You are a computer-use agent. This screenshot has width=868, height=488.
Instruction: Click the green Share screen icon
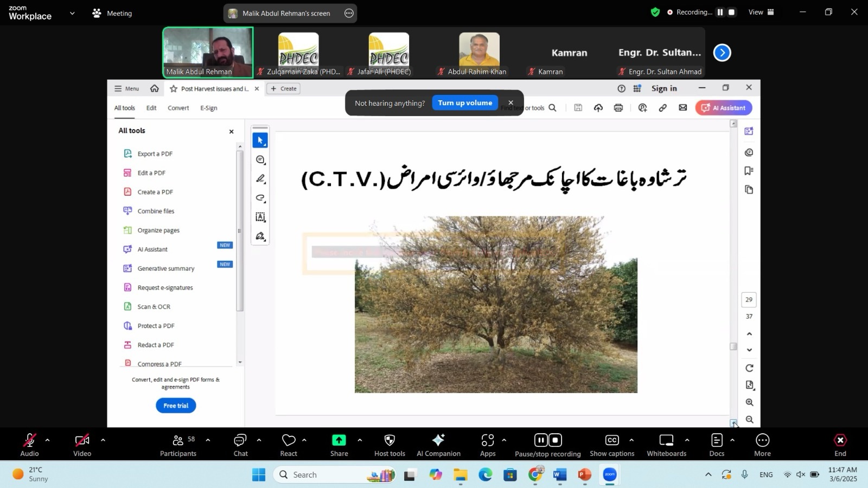coord(339,440)
